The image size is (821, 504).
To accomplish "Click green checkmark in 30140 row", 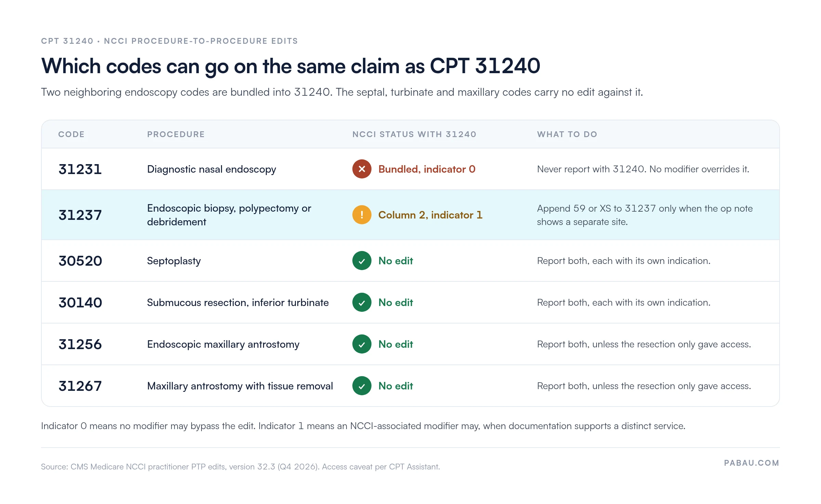I will pyautogui.click(x=362, y=302).
